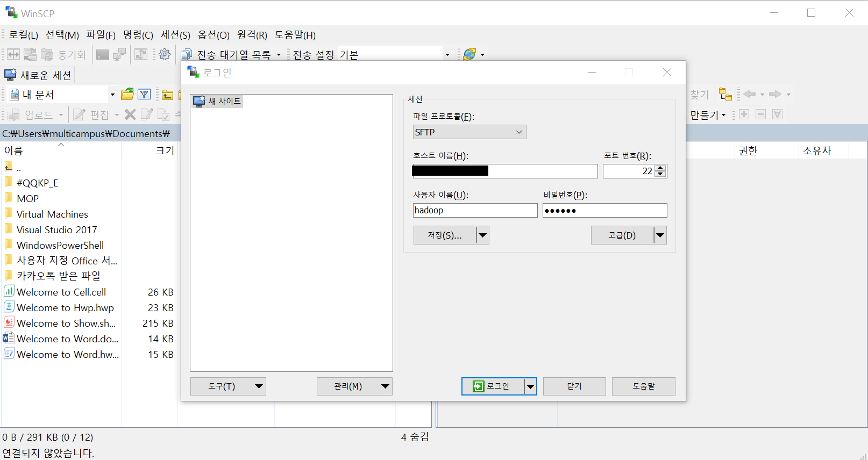Click the 업로드 upload icon

click(13, 114)
